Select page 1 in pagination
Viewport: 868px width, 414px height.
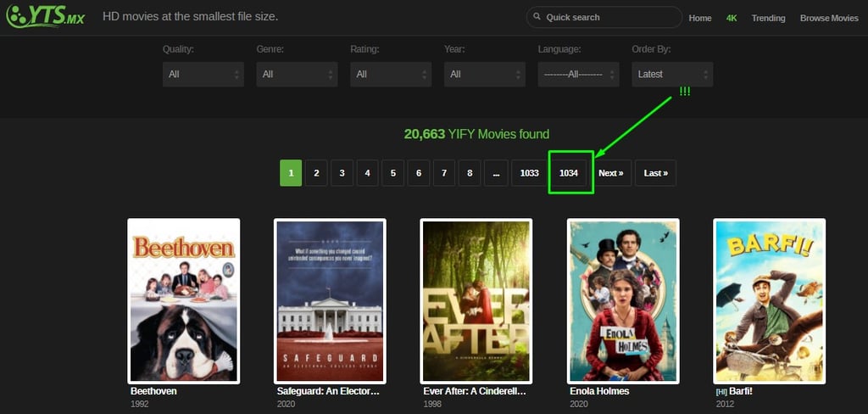[291, 173]
